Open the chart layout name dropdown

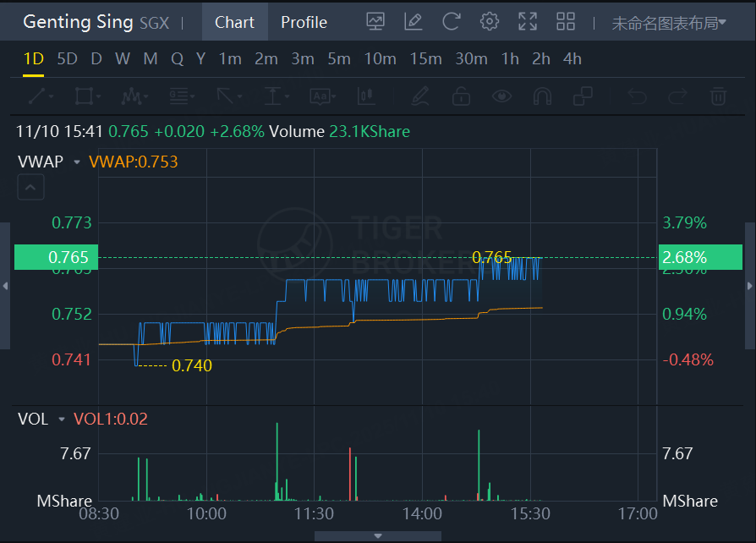point(668,23)
